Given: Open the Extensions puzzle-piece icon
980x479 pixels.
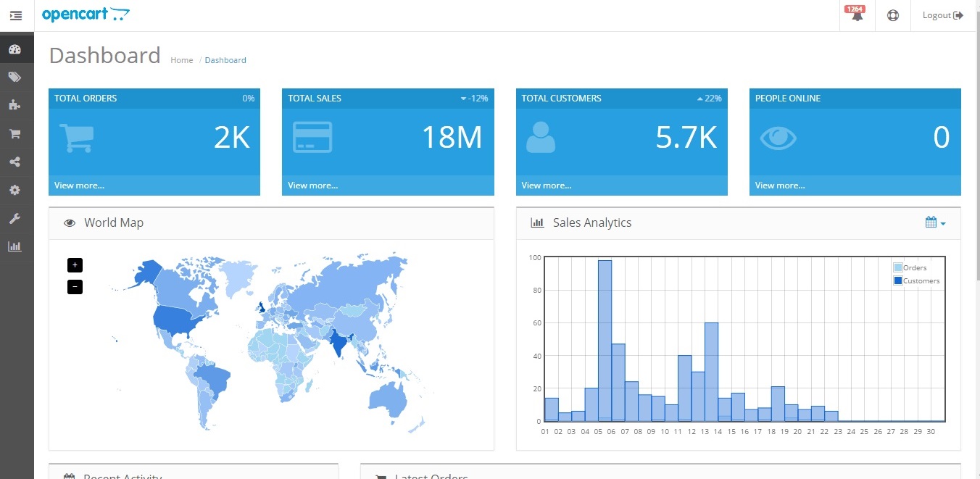Looking at the screenshot, I should (15, 105).
